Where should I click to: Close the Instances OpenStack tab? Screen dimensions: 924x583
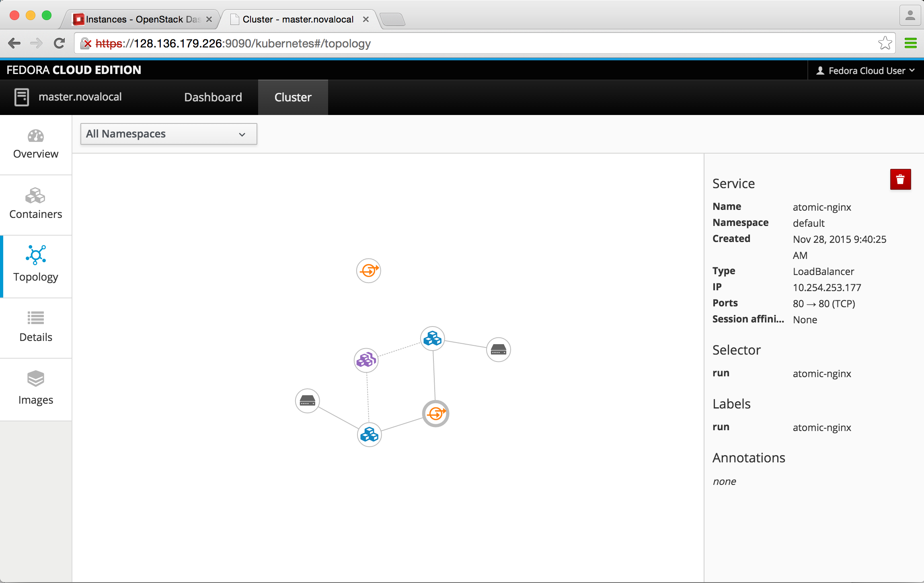click(x=209, y=19)
